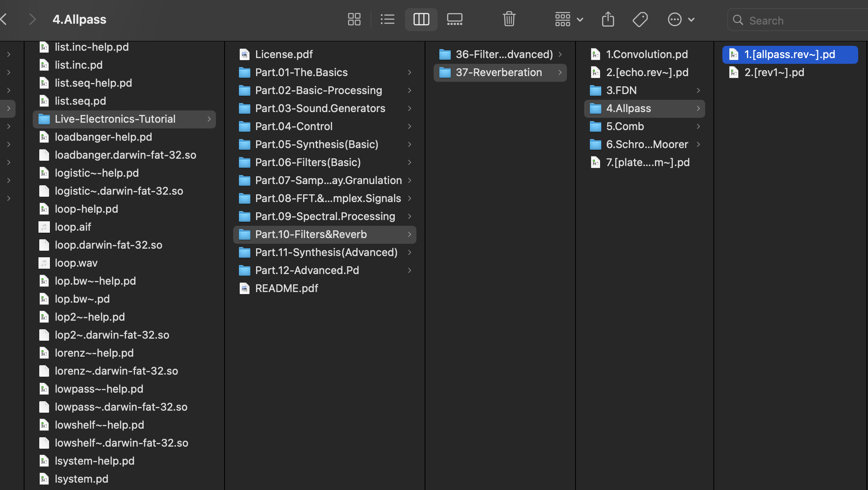Open the more actions dropdown menu
Viewport: 868px width, 490px height.
(x=680, y=19)
